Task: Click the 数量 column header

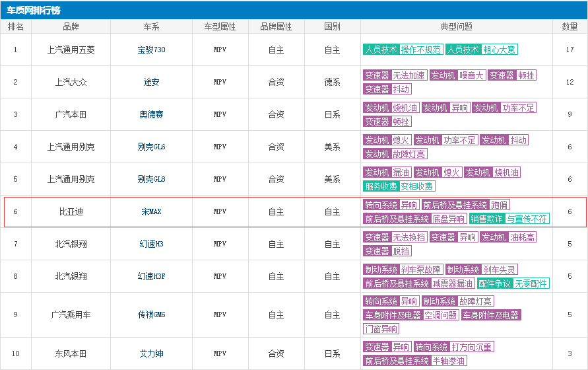Action: coord(570,26)
